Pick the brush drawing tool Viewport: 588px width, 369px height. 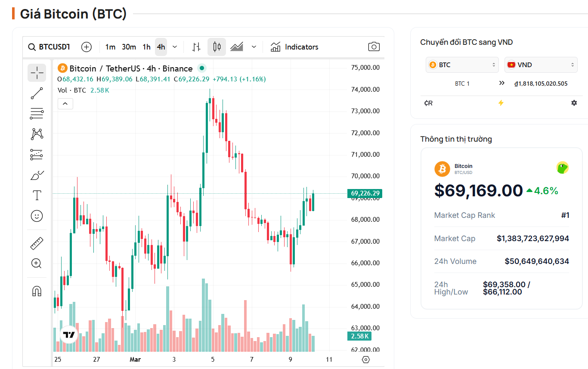click(37, 175)
